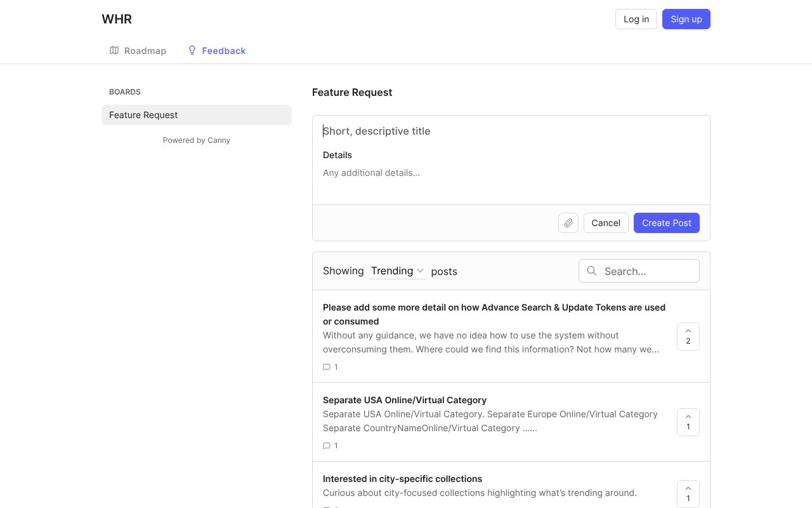812x508 pixels.
Task: Select the Feature Request board
Action: pos(196,115)
